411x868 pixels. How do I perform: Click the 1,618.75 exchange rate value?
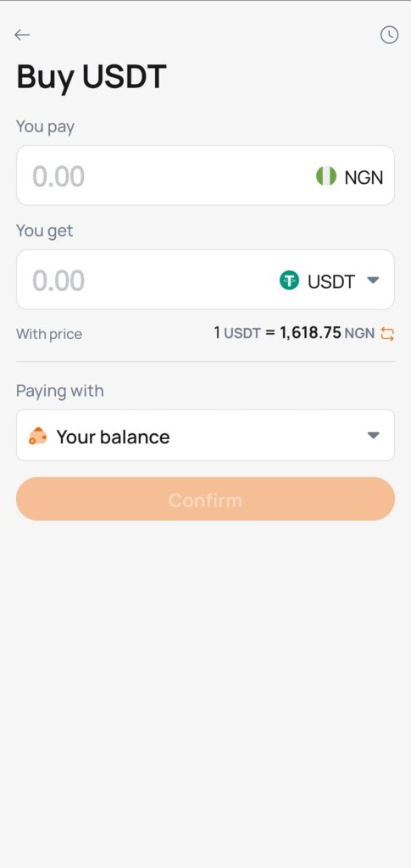click(x=310, y=332)
